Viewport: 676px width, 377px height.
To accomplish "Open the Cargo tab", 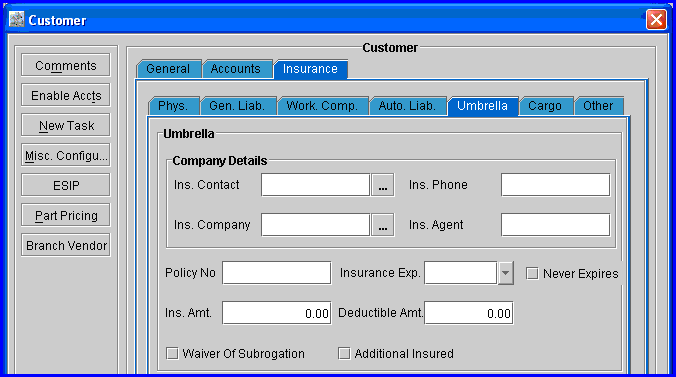I will click(x=545, y=106).
